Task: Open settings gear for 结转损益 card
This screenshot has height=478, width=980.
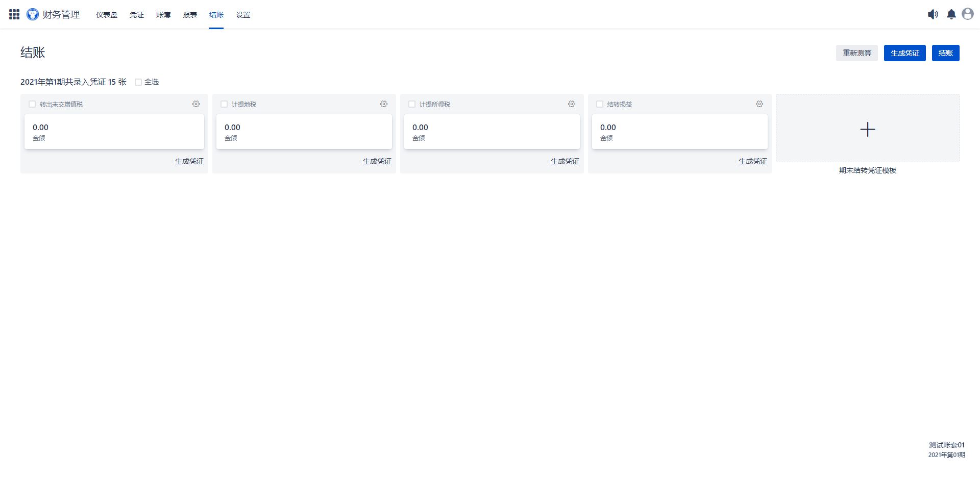Action: point(759,104)
